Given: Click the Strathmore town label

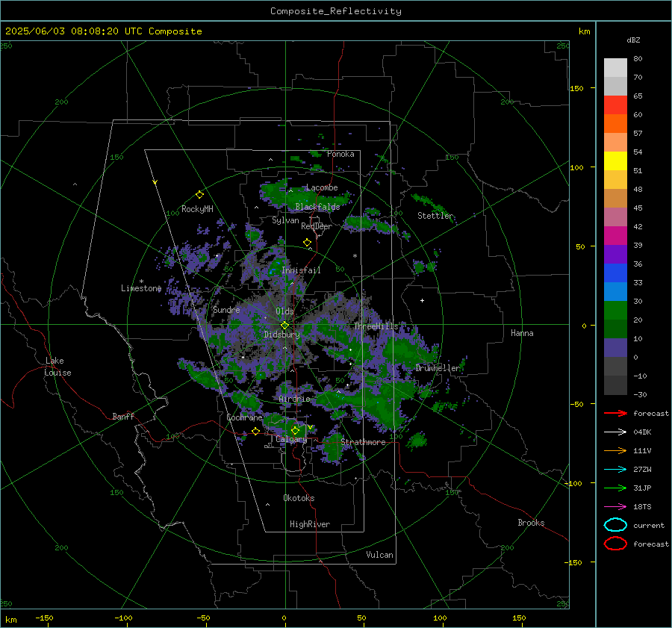Looking at the screenshot, I should click(363, 442).
